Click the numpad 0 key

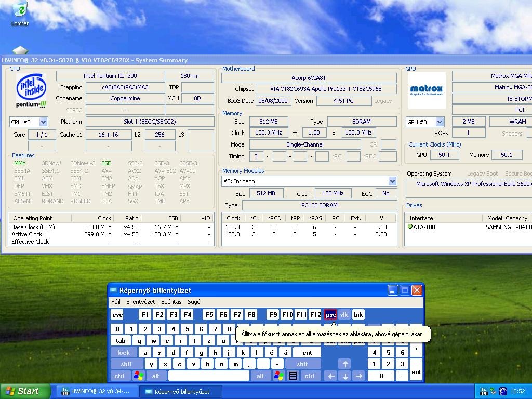click(381, 376)
